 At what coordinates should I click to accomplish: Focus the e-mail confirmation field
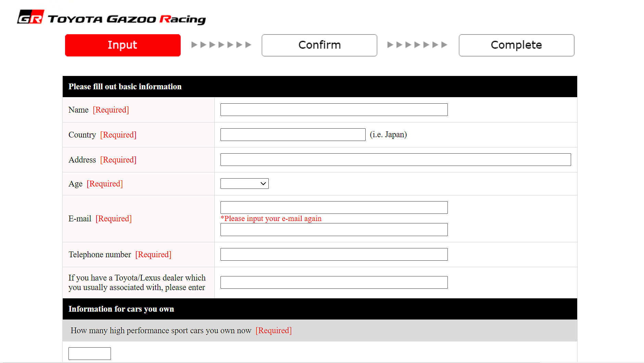click(x=334, y=230)
